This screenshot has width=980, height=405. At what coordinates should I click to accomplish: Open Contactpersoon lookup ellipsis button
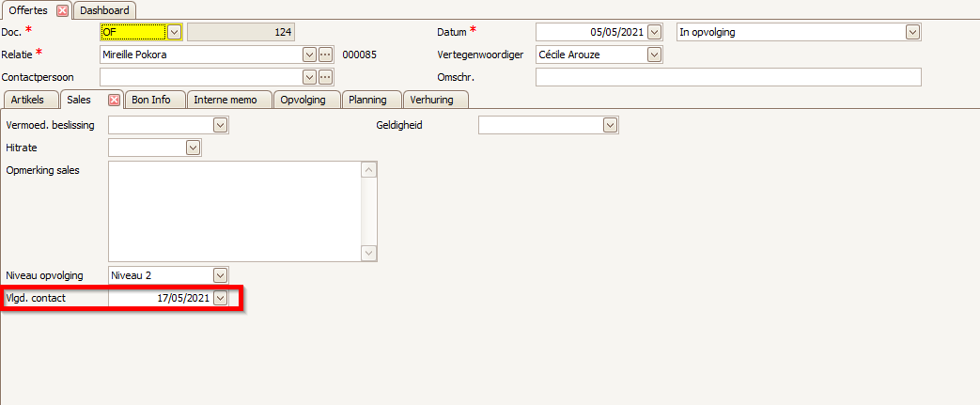[x=325, y=77]
